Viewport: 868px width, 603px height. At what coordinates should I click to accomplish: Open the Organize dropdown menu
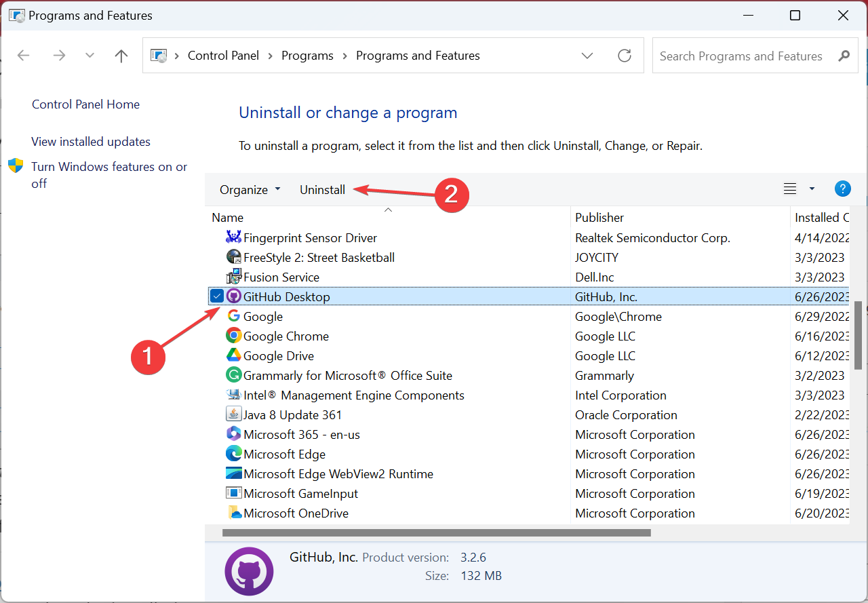(x=250, y=190)
